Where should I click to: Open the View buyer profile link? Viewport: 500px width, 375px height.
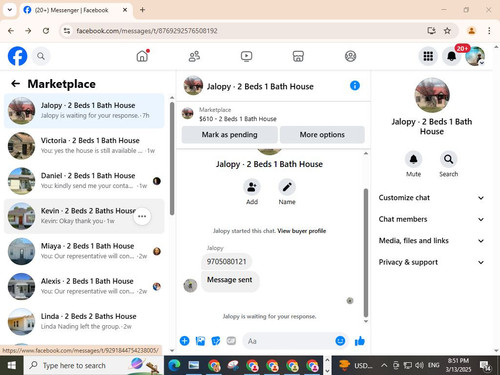click(x=302, y=231)
